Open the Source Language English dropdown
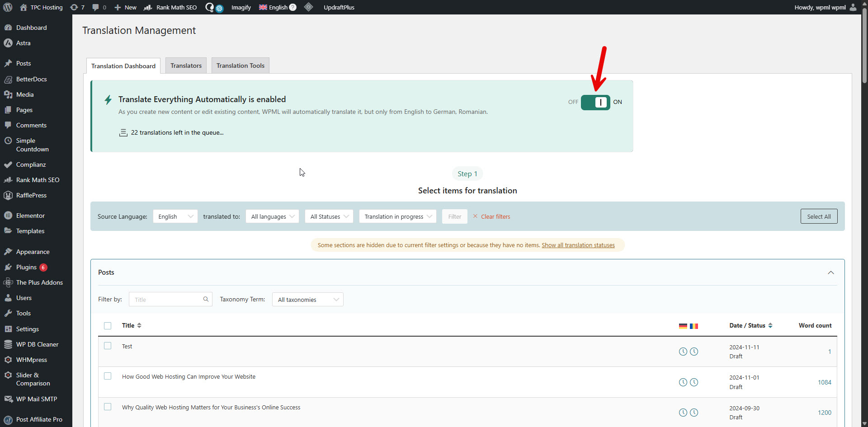Viewport: 868px width, 427px height. [x=175, y=216]
